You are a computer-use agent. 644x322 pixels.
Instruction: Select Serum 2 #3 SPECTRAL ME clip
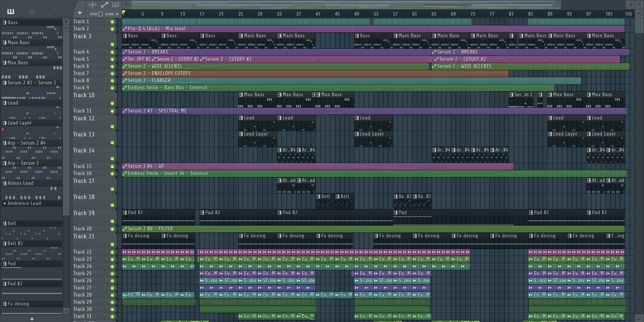[x=375, y=111]
